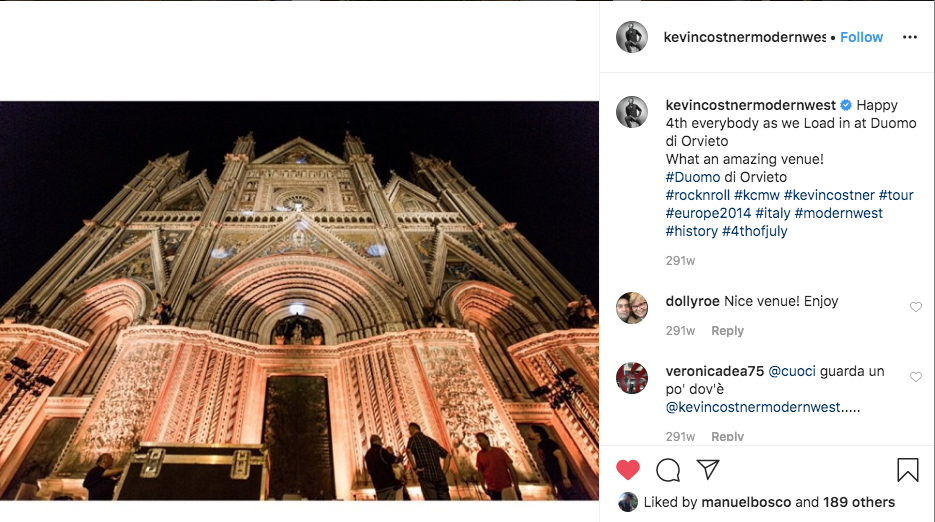Click header profile picture of kevincostnermodernwest
Image resolution: width=935 pixels, height=522 pixels.
[x=632, y=37]
